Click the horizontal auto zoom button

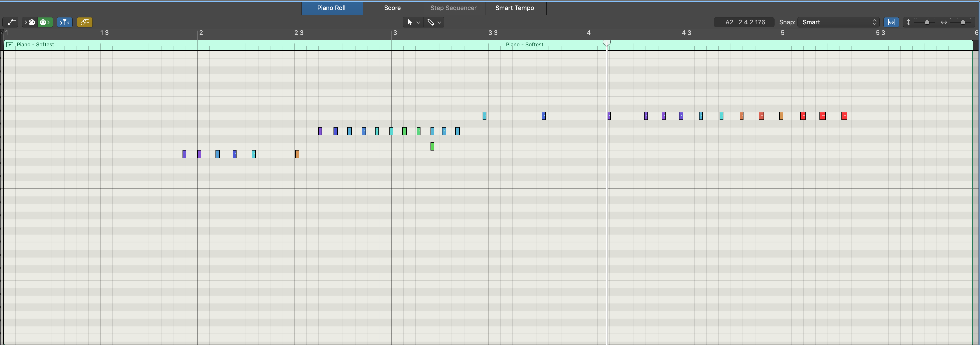(x=891, y=22)
